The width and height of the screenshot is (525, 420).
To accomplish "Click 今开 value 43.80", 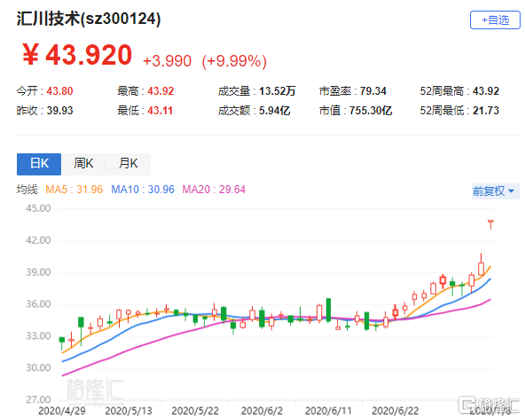I will click(x=59, y=91).
